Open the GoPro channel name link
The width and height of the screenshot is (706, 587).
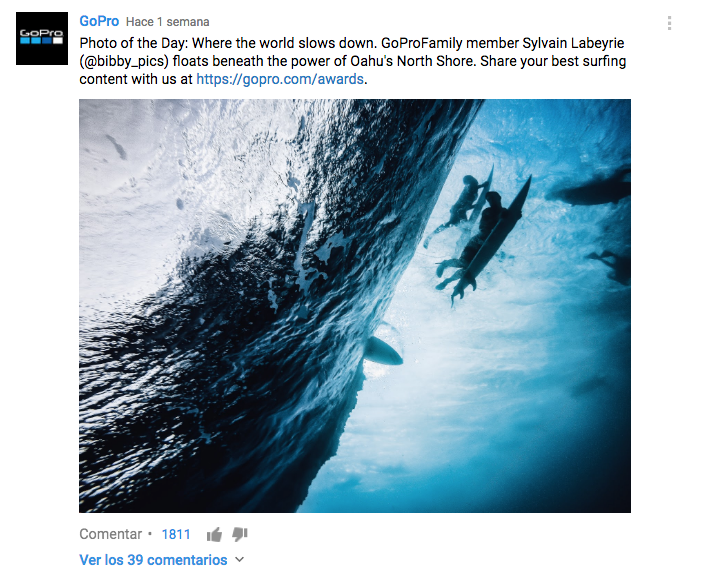(x=99, y=21)
